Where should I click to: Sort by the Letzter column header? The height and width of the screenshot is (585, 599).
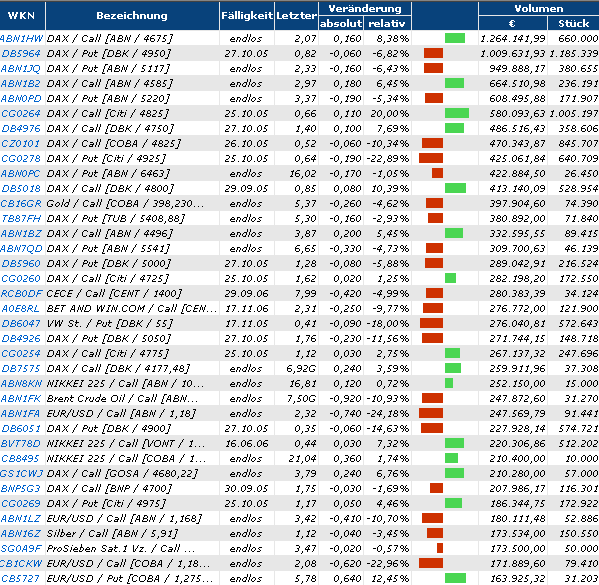click(x=296, y=16)
